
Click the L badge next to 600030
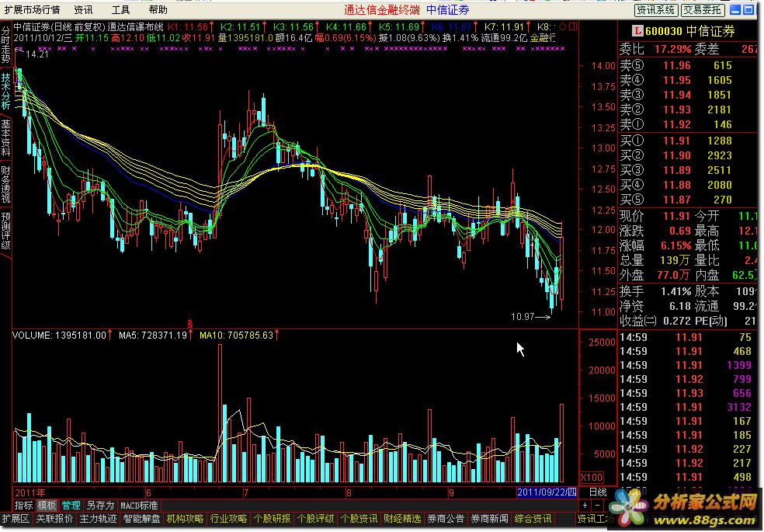click(x=637, y=31)
